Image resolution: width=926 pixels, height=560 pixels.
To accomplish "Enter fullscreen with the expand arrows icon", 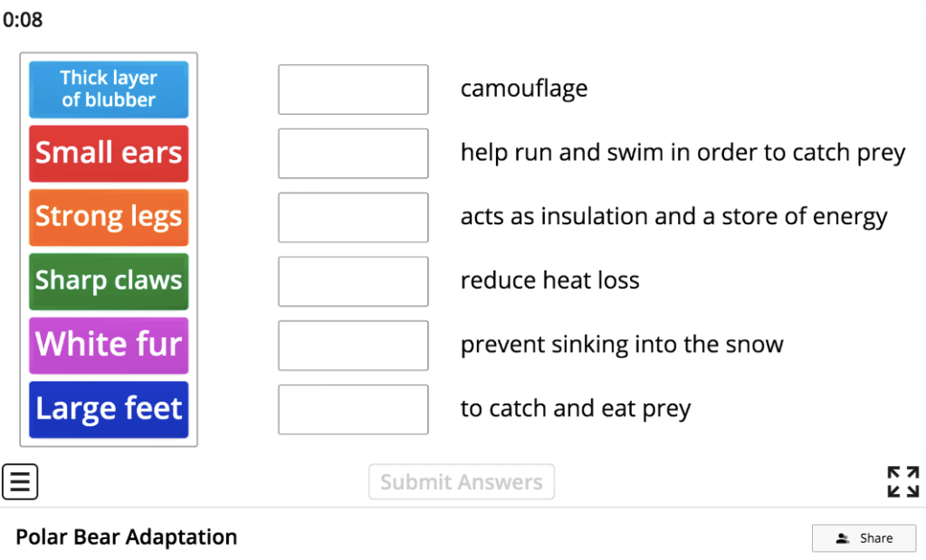I will (902, 481).
